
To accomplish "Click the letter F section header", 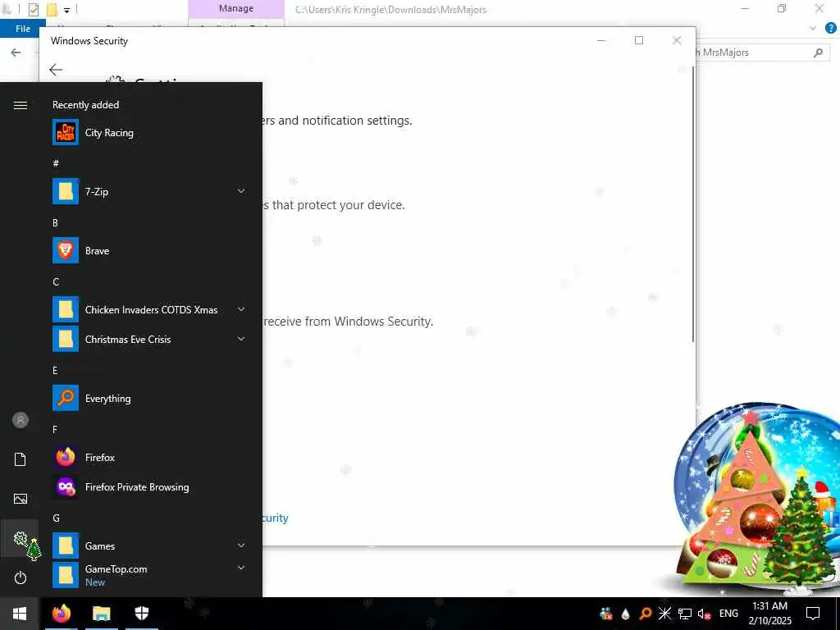I will (55, 429).
